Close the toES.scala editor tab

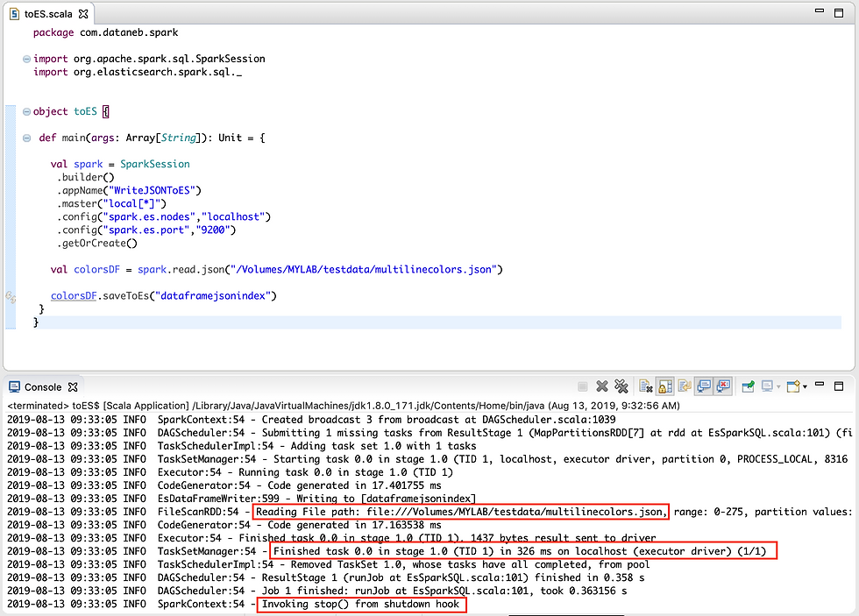83,14
